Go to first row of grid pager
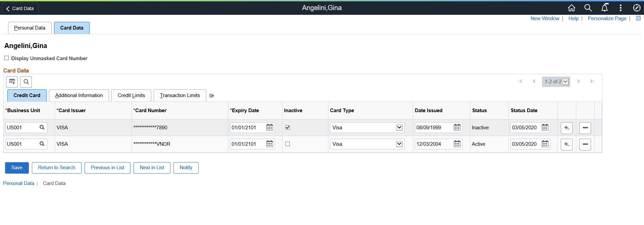 [x=520, y=81]
